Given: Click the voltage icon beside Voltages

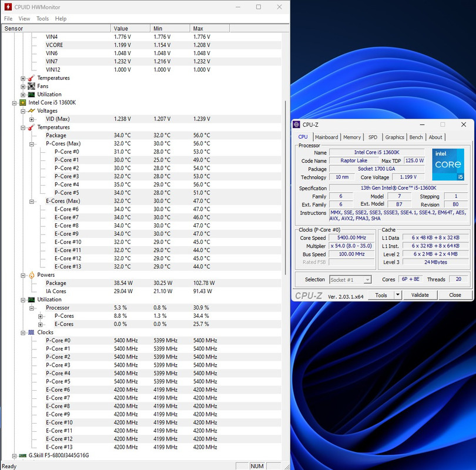Looking at the screenshot, I should 31,111.
